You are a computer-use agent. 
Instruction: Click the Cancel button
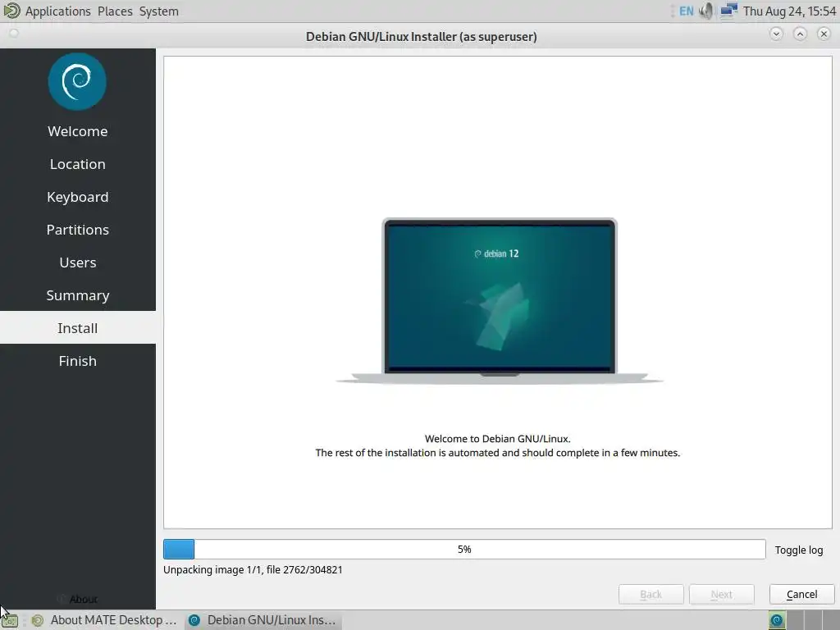[802, 594]
